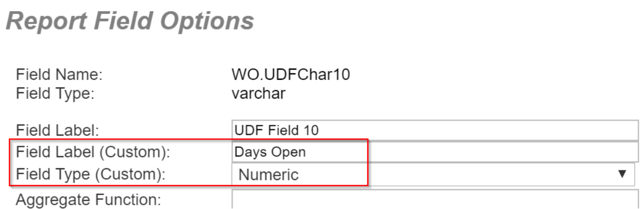This screenshot has height=209, width=644.
Task: Place cursor after Days Open text
Action: (306, 152)
